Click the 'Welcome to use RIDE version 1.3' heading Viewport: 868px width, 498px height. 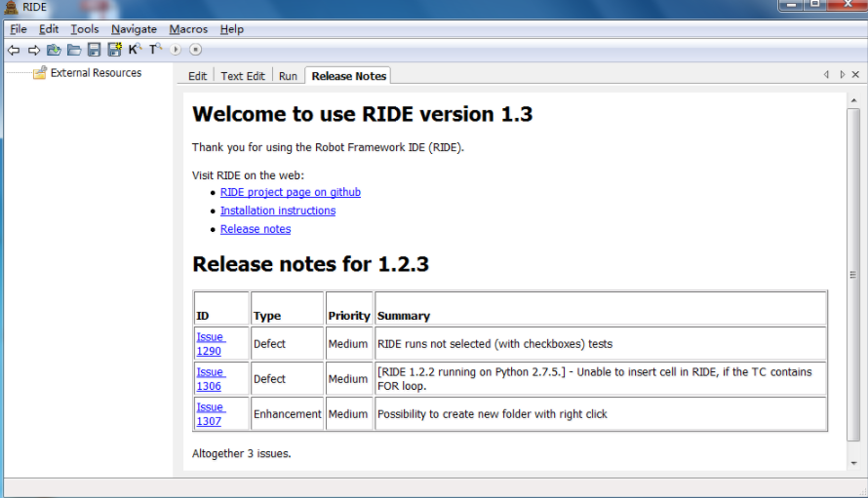point(362,114)
